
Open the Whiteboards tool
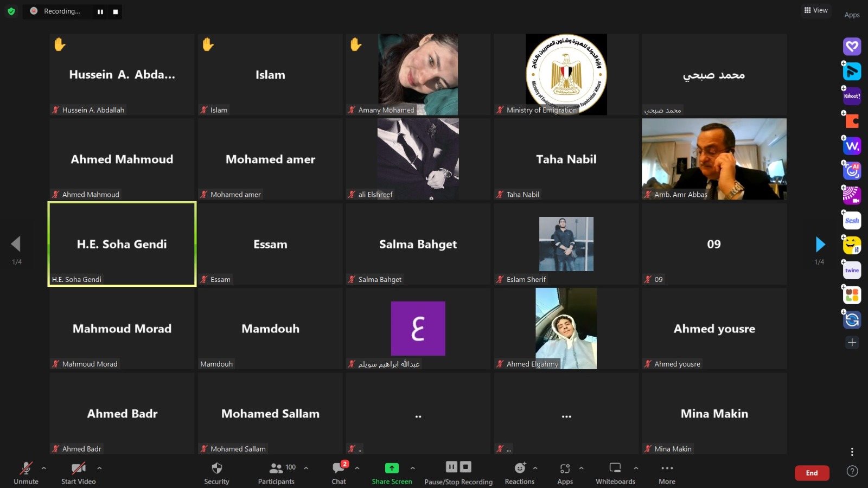coord(615,468)
